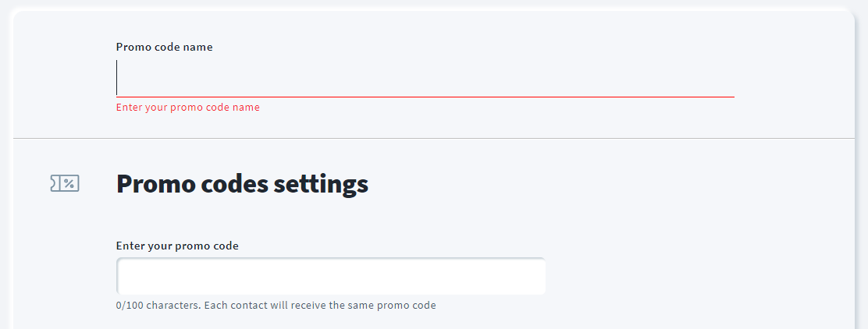Click the word "settings" in the heading
Screen dimensions: 868x329
point(321,185)
